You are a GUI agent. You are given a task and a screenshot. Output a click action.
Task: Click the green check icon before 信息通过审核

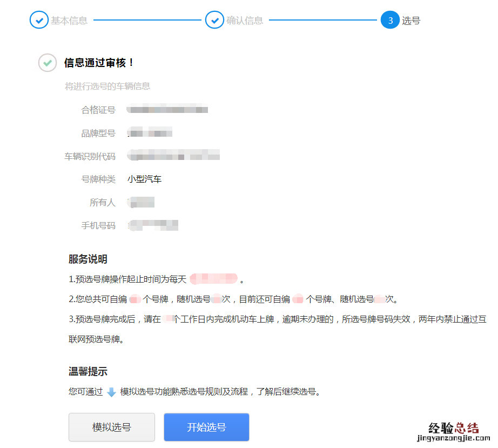click(47, 63)
